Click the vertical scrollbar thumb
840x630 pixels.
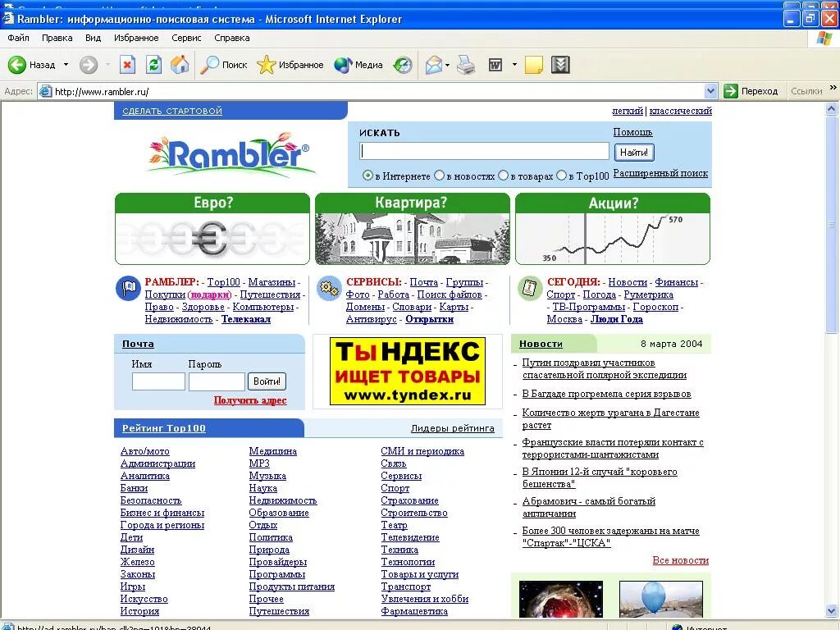coord(832,223)
